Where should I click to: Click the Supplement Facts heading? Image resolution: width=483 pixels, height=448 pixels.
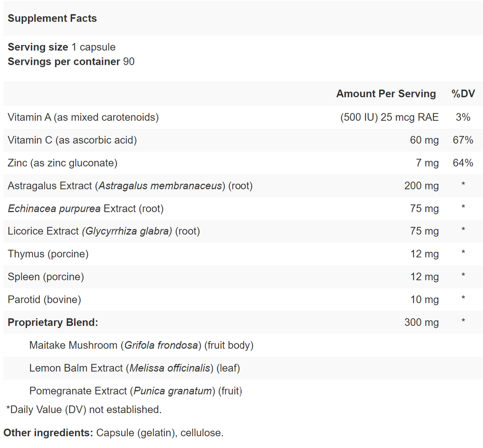coord(52,18)
